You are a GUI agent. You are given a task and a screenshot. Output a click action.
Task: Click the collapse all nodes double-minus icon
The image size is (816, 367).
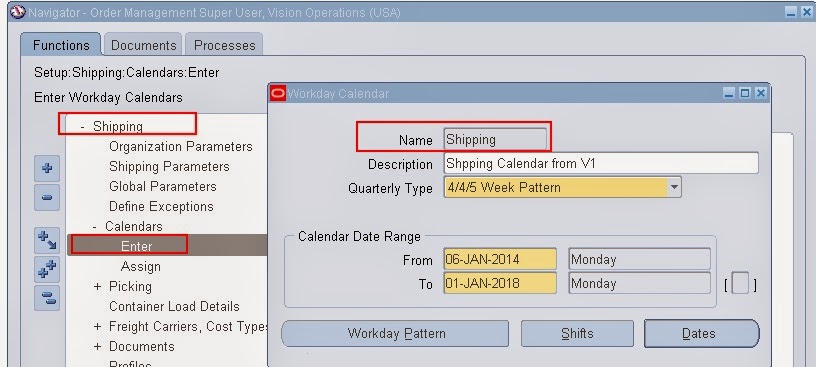tap(47, 298)
